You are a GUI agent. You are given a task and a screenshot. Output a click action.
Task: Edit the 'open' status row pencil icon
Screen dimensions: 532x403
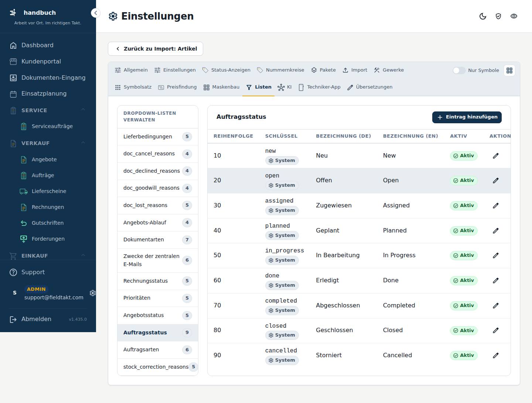pos(496,180)
